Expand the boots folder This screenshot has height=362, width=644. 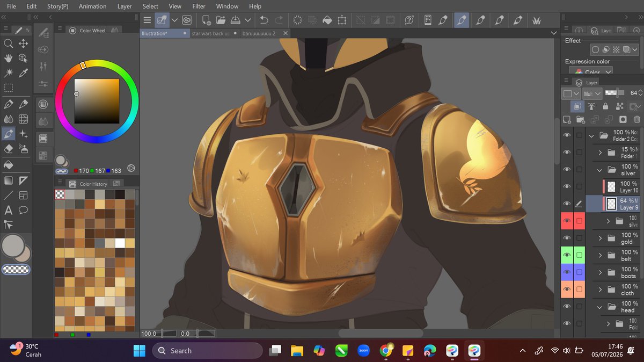pos(599,273)
